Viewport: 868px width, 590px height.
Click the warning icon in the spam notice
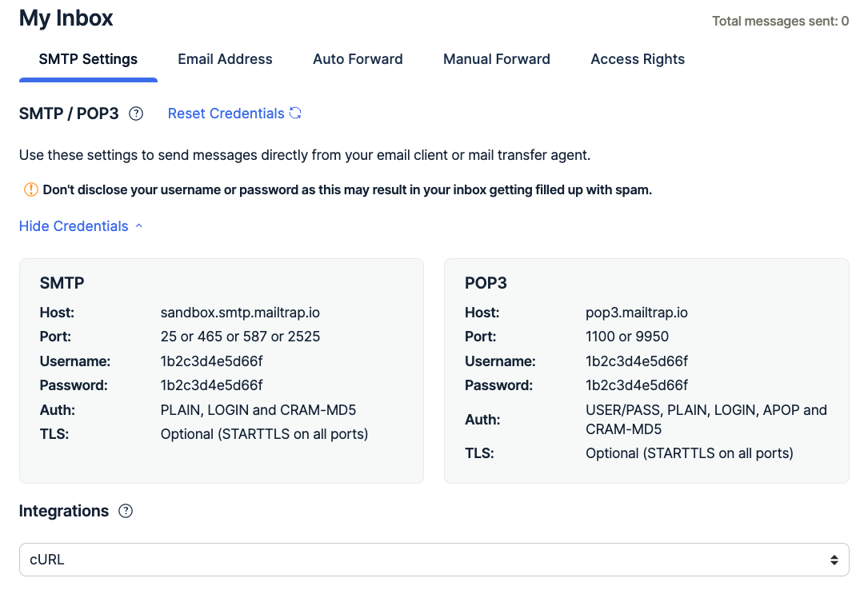[30, 189]
